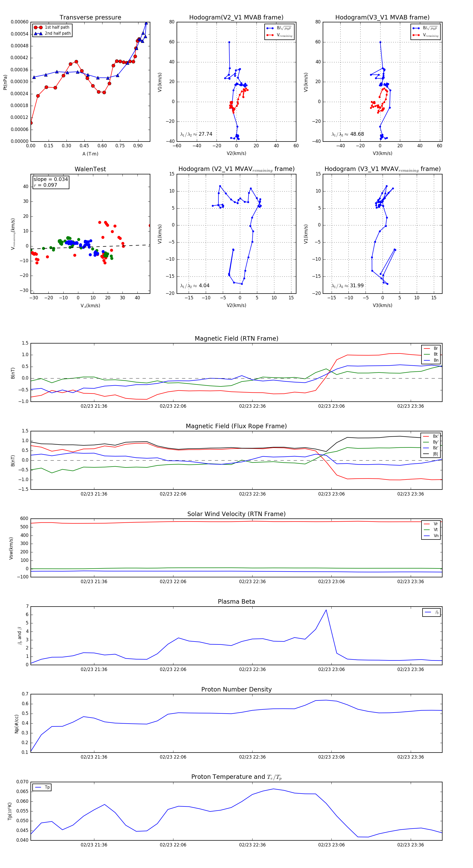
Task: Click the eigenvalue ratio 48.68 label
Action: tap(348, 134)
